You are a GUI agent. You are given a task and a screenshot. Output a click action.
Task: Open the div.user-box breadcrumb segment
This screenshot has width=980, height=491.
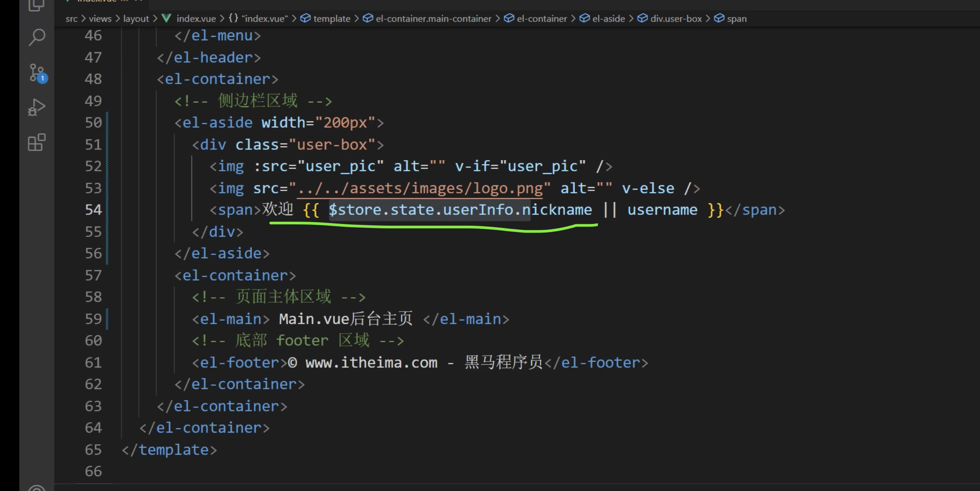pyautogui.click(x=670, y=18)
